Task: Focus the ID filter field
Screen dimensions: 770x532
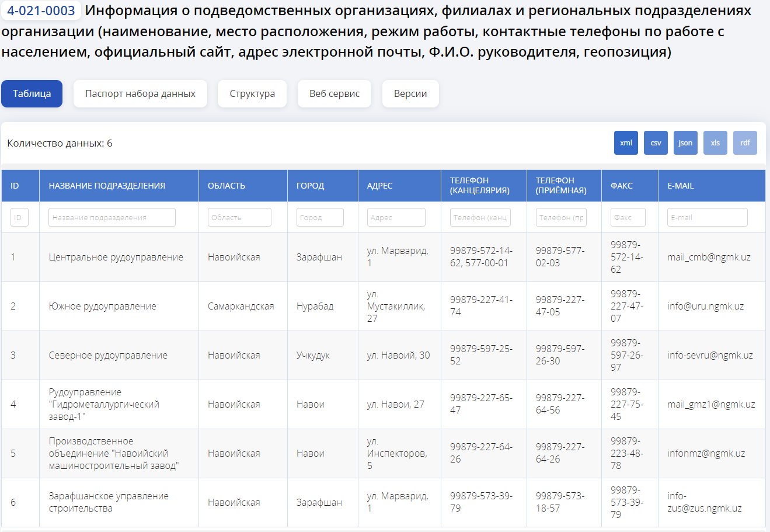Action: pos(19,217)
